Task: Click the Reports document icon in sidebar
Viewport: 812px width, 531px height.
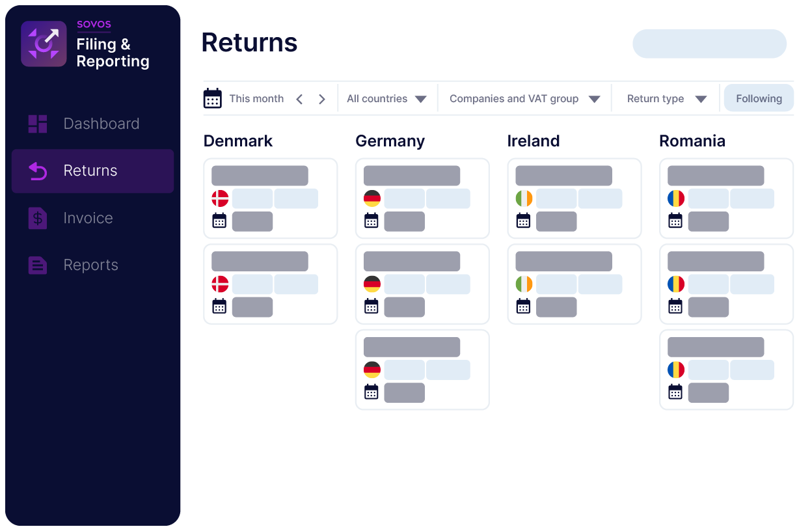Action: point(38,265)
